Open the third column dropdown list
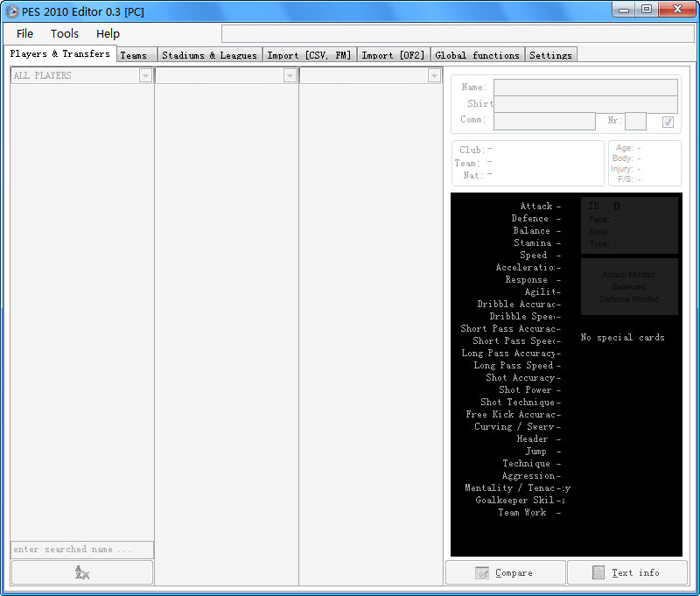This screenshot has height=596, width=700. click(x=434, y=76)
